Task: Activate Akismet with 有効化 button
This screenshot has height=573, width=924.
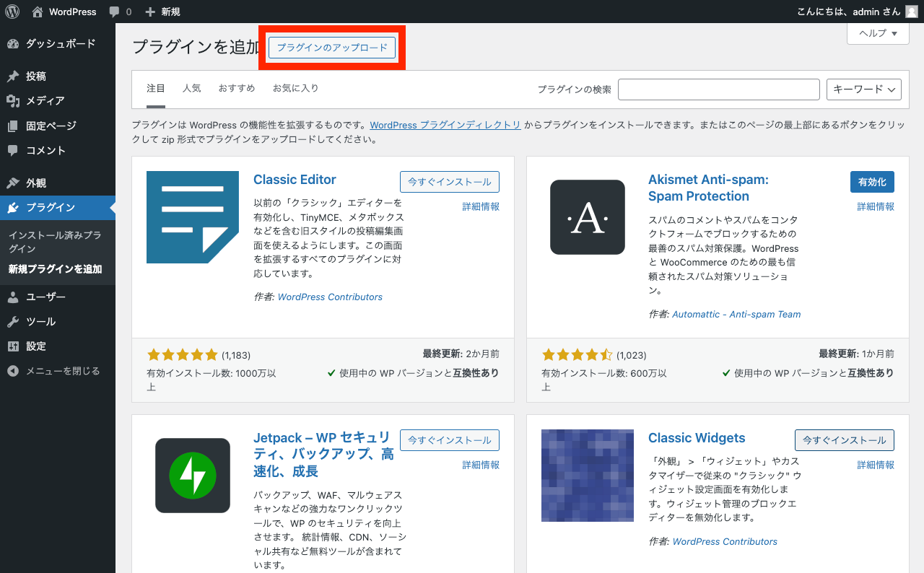Action: [x=872, y=182]
